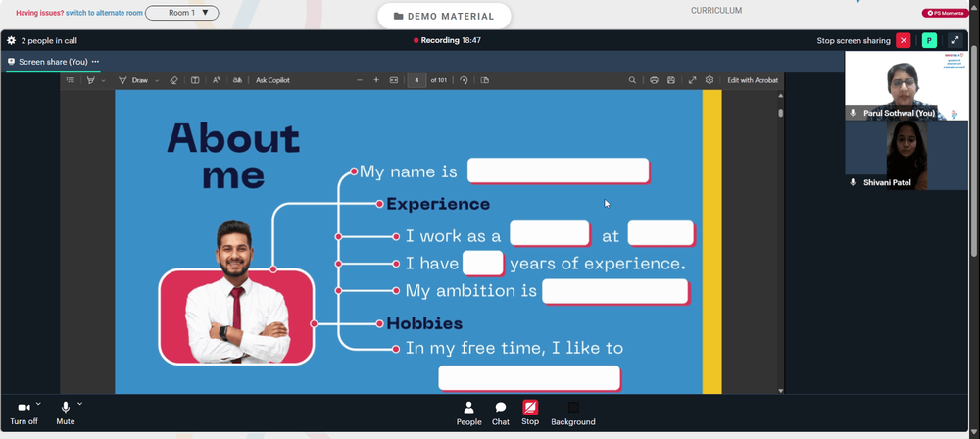The width and height of the screenshot is (980, 439).
Task: Mute the microphone
Action: [x=65, y=414]
